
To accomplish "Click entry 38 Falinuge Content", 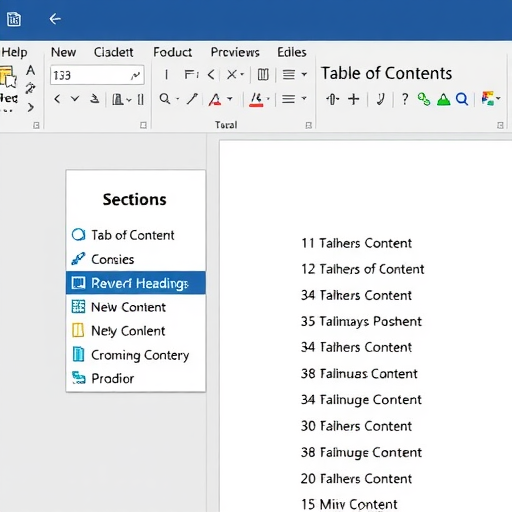I will 361,452.
